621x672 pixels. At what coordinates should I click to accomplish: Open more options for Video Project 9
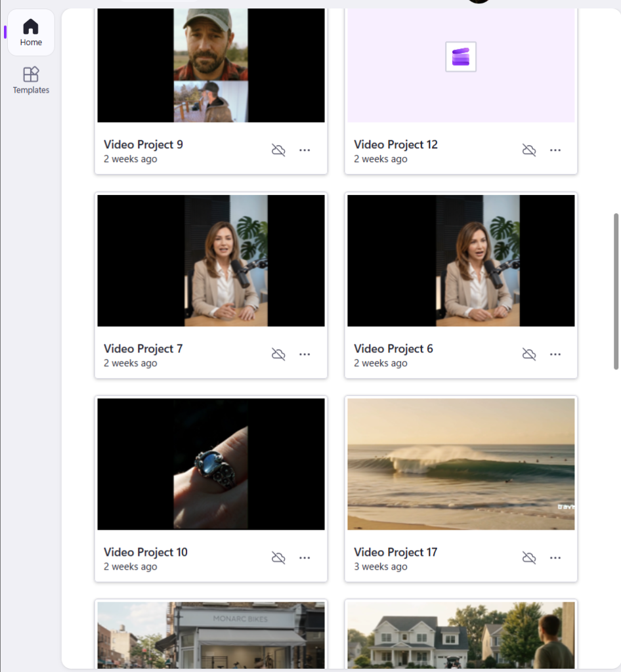pyautogui.click(x=305, y=150)
